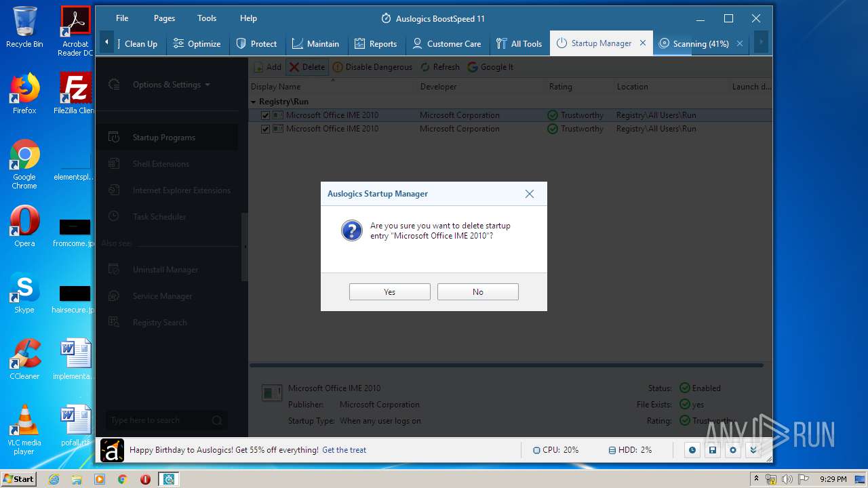Open the File menu
The image size is (868, 488).
[122, 18]
